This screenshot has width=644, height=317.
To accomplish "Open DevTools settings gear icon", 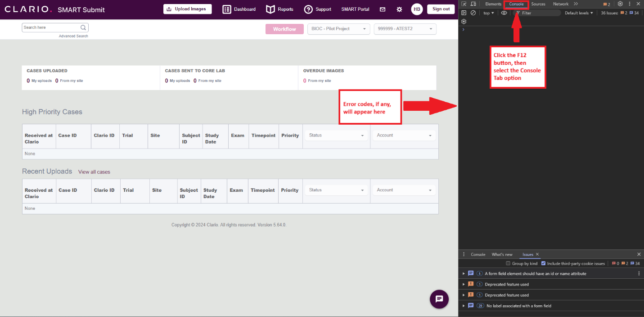I will point(620,4).
